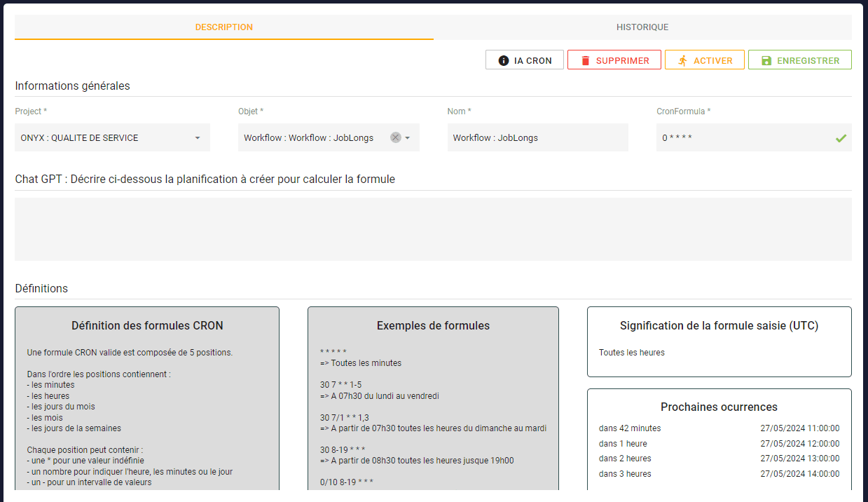Switch to the DESCRIPTION tab

(224, 27)
